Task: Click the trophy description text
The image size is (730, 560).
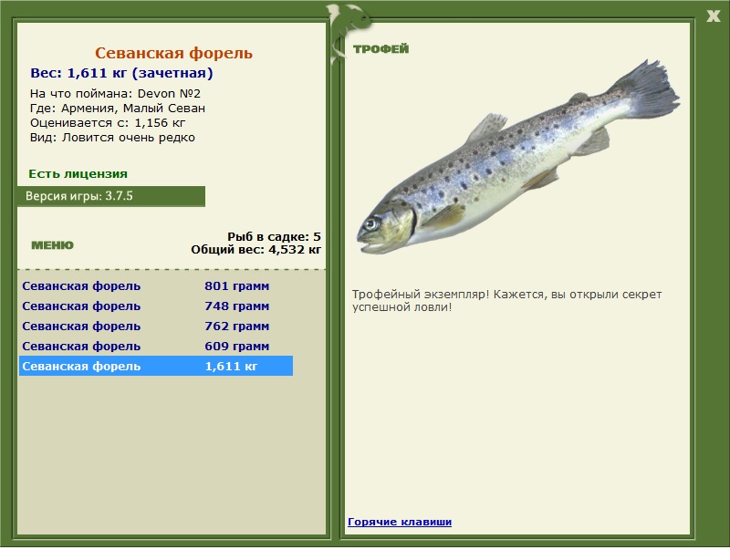Action: pyautogui.click(x=506, y=301)
